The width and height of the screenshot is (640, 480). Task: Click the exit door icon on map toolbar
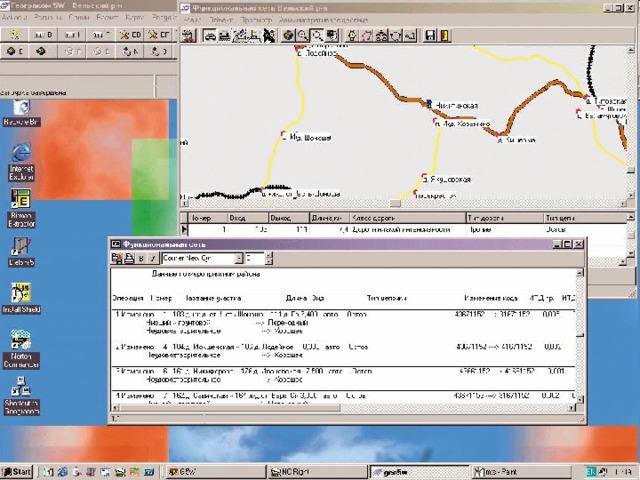click(x=446, y=36)
